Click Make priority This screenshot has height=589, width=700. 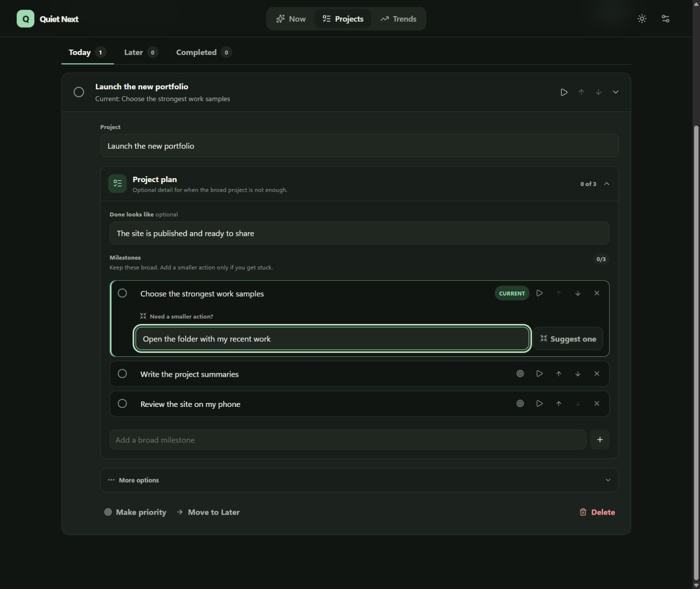click(135, 512)
